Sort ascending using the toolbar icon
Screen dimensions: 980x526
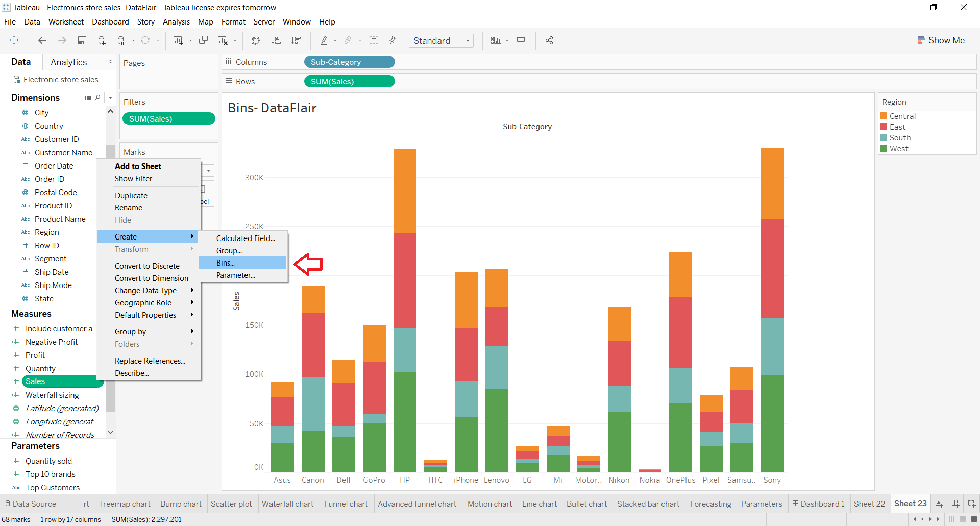(276, 40)
